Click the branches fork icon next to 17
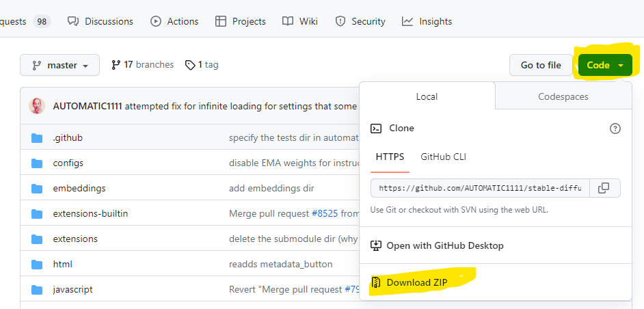 click(116, 65)
